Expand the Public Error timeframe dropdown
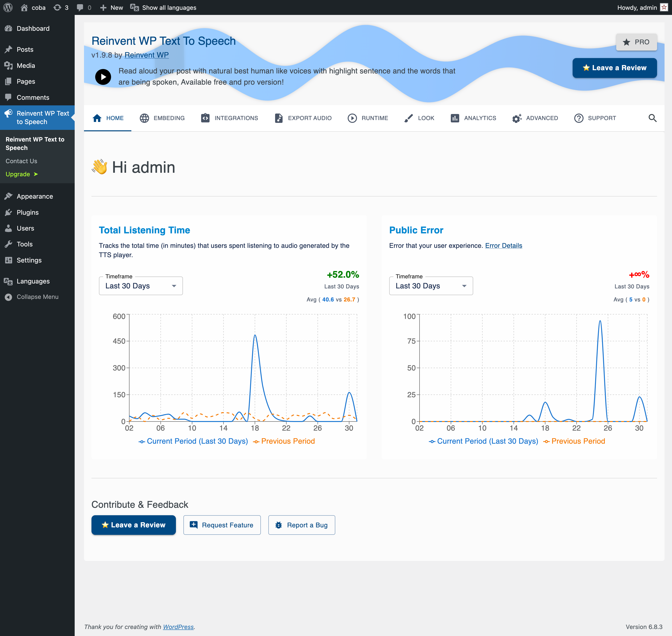The width and height of the screenshot is (672, 636). (x=430, y=286)
